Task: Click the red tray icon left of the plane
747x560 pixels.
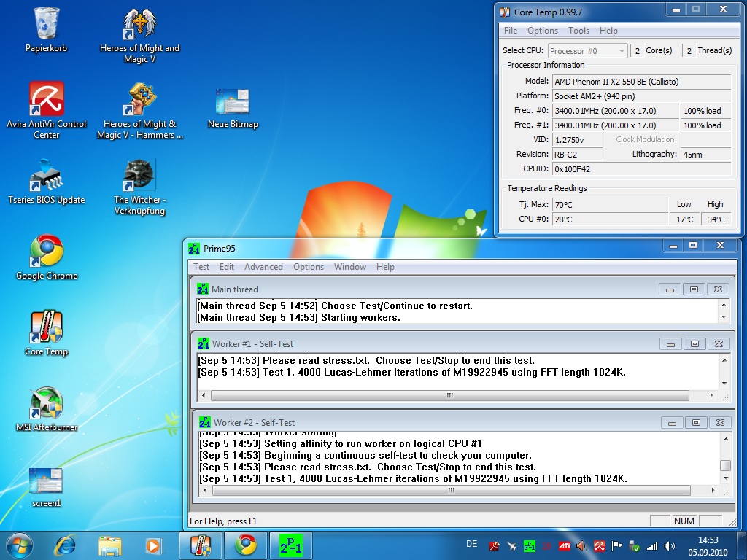Action: click(494, 546)
